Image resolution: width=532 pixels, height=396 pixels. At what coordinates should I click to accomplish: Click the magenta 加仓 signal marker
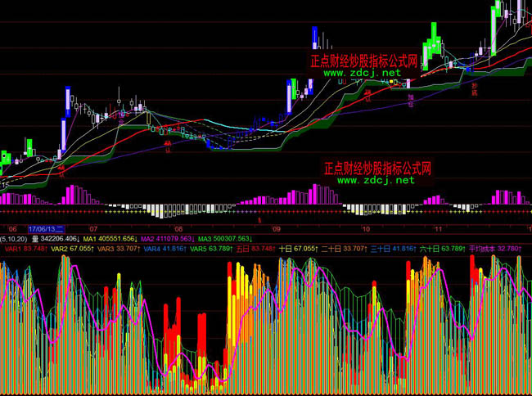(x=411, y=101)
